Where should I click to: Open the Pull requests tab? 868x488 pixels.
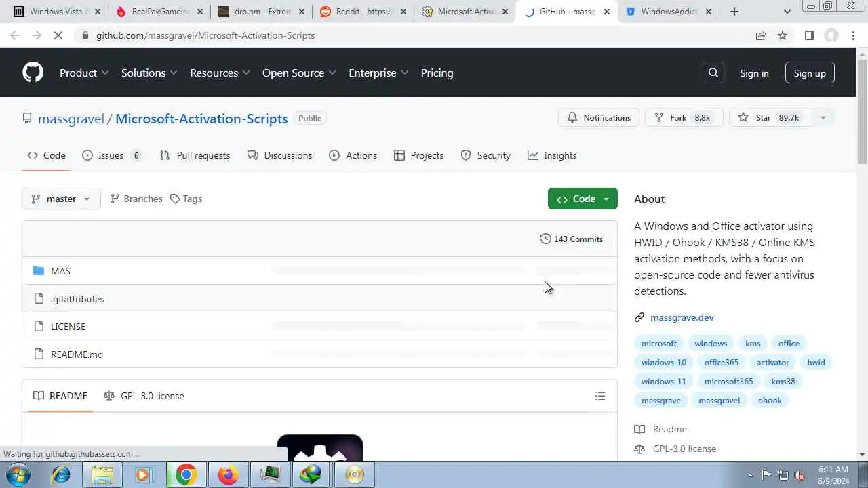click(195, 155)
